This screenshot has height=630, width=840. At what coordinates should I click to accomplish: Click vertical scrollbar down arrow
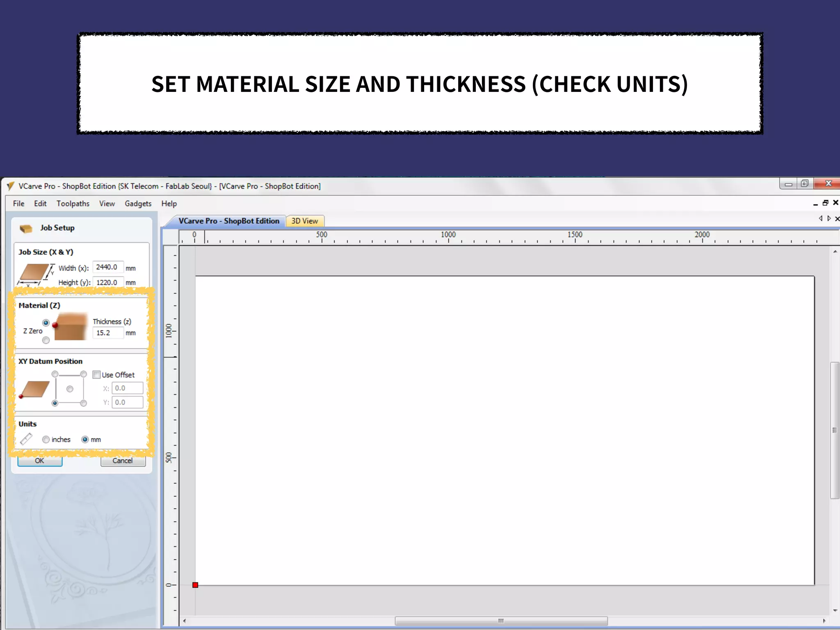(x=835, y=610)
